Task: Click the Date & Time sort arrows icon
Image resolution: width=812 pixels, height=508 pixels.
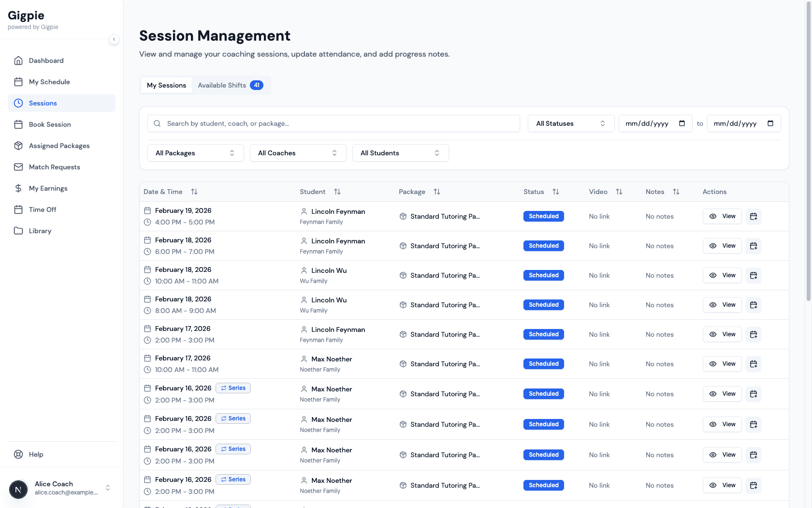Action: [194, 192]
